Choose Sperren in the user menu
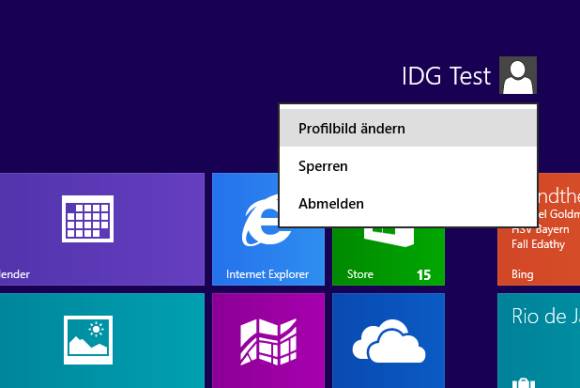The height and width of the screenshot is (388, 580). tap(408, 166)
